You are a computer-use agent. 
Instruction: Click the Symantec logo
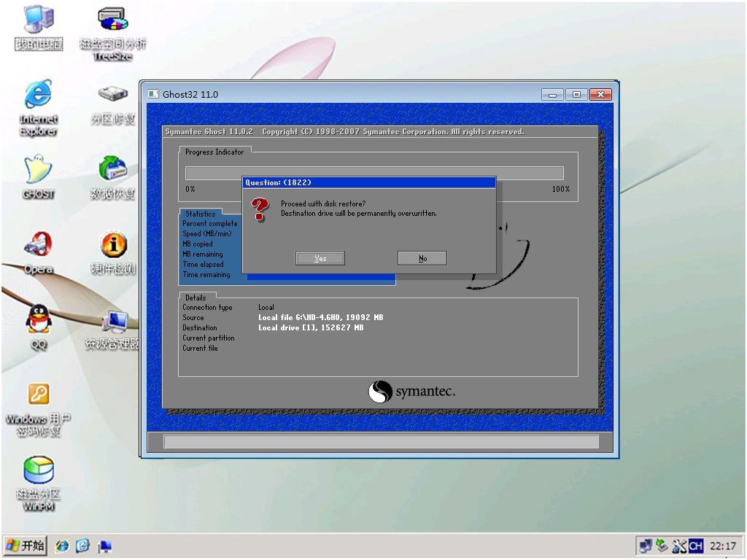click(412, 392)
